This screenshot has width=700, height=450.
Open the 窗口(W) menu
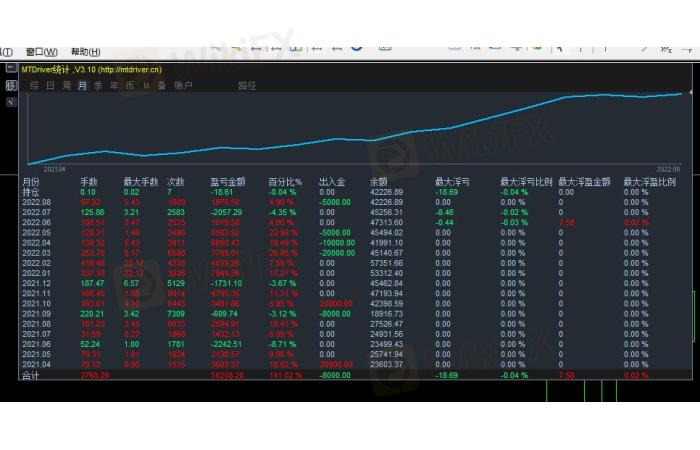click(41, 52)
